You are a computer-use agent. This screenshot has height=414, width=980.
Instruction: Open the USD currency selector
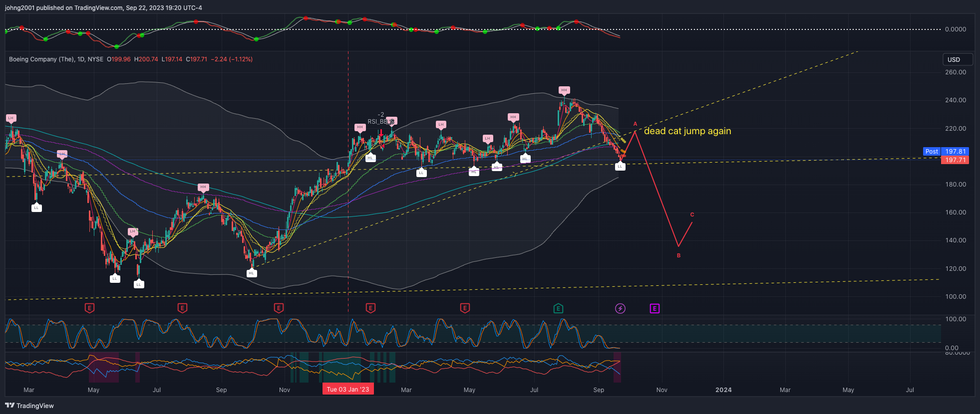958,59
